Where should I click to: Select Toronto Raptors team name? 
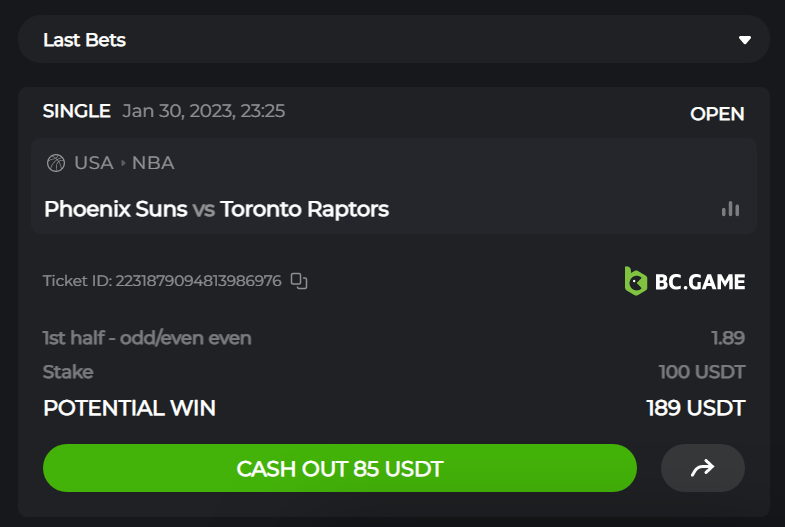point(304,209)
